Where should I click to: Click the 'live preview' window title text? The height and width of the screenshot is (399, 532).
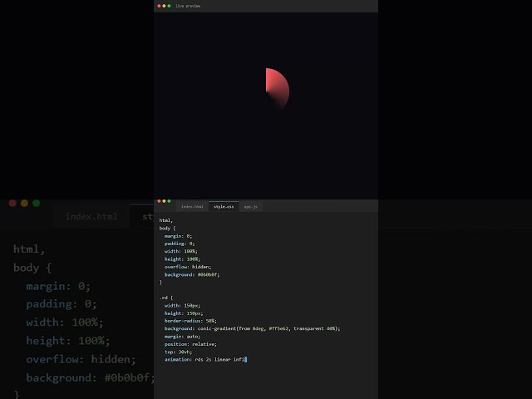[x=188, y=6]
